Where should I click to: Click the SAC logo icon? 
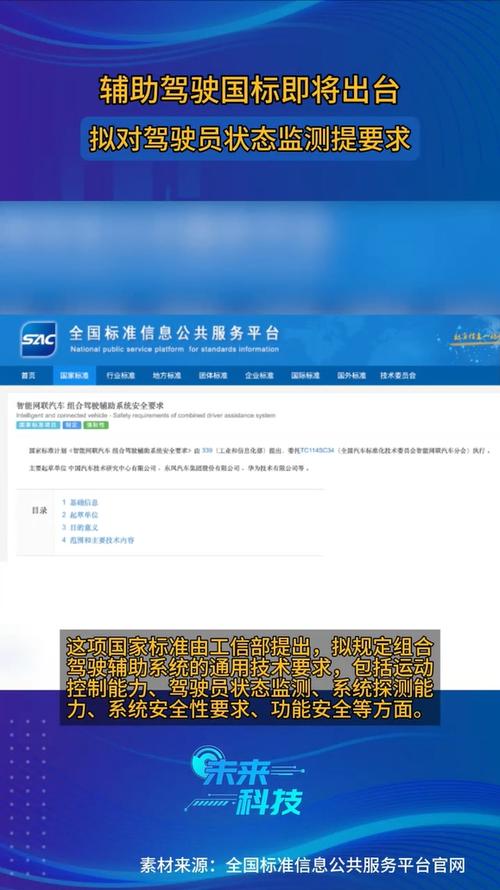pyautogui.click(x=39, y=339)
